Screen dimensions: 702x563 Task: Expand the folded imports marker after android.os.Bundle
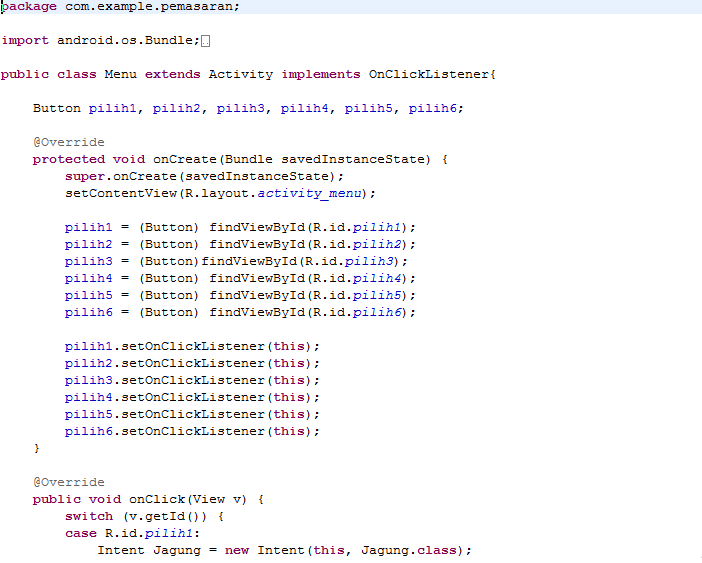click(205, 41)
